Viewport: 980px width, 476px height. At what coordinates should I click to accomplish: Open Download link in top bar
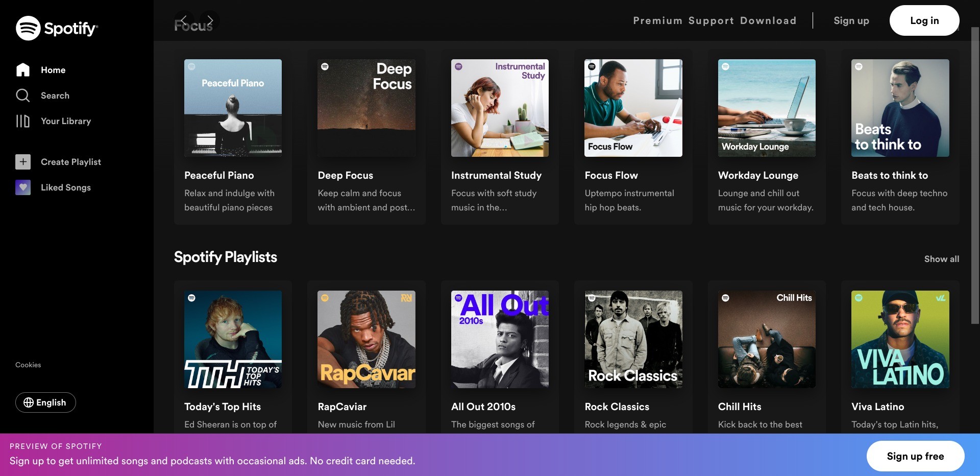768,20
